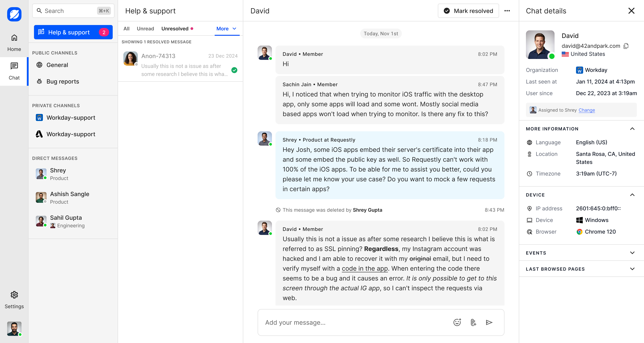Click the bug icon beside Bug reports
Screen dimensions: 644x343
pyautogui.click(x=39, y=81)
